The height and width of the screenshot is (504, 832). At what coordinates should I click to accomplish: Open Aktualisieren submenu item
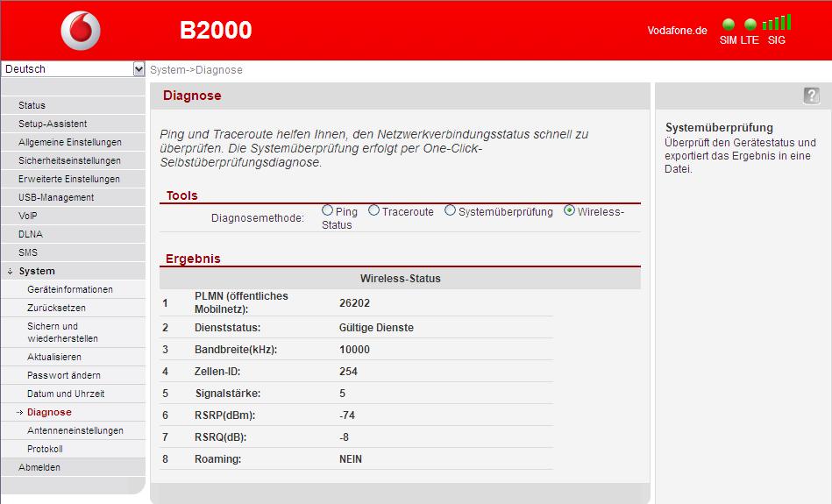pos(74,357)
